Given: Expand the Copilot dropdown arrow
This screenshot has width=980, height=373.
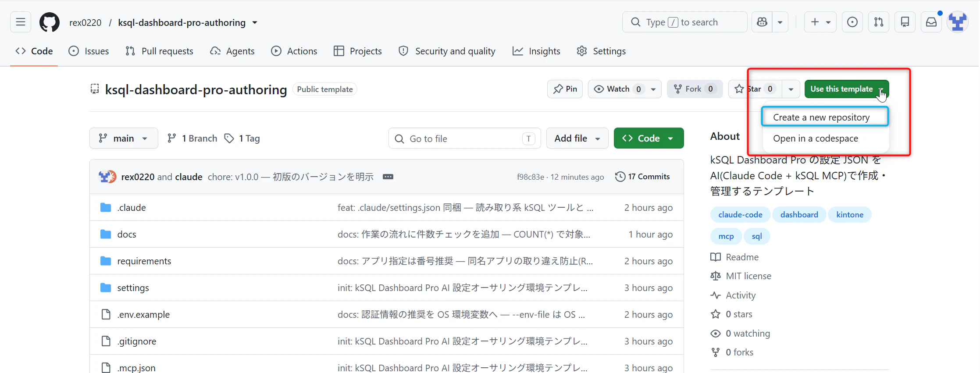Looking at the screenshot, I should [x=780, y=22].
